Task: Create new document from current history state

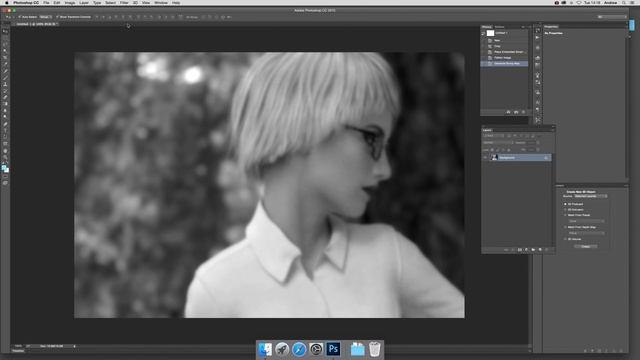Action: 508,112
